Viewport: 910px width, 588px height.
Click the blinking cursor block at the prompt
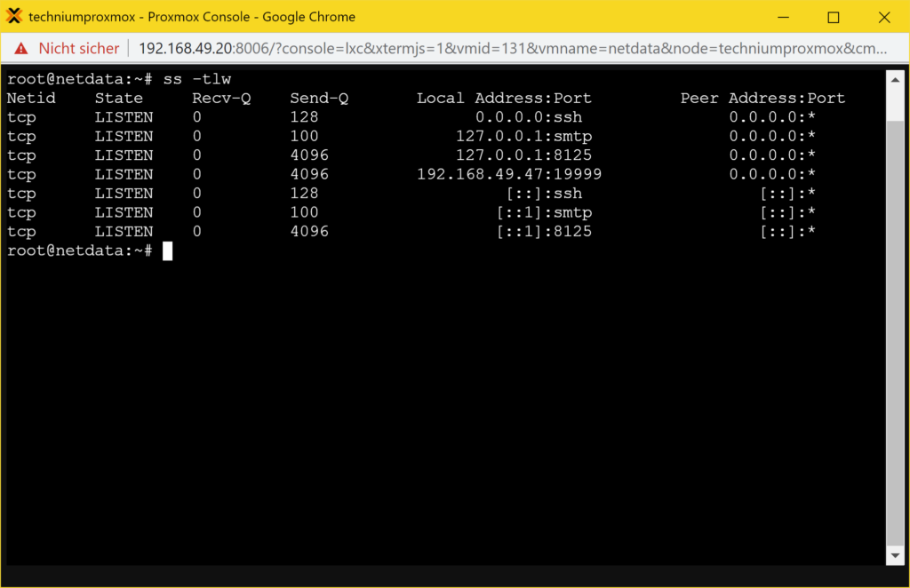(167, 251)
